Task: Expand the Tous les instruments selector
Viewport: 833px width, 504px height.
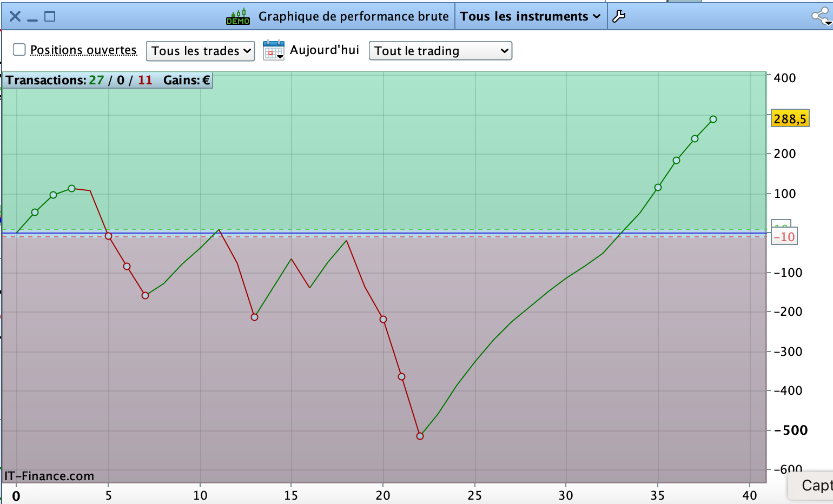Action: point(531,16)
